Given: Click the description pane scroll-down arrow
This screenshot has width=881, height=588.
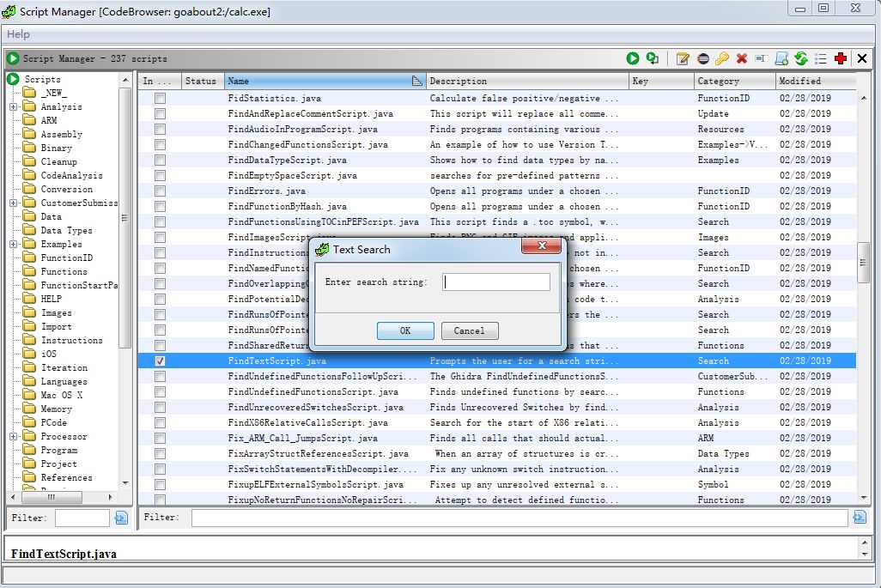Looking at the screenshot, I should (x=865, y=555).
